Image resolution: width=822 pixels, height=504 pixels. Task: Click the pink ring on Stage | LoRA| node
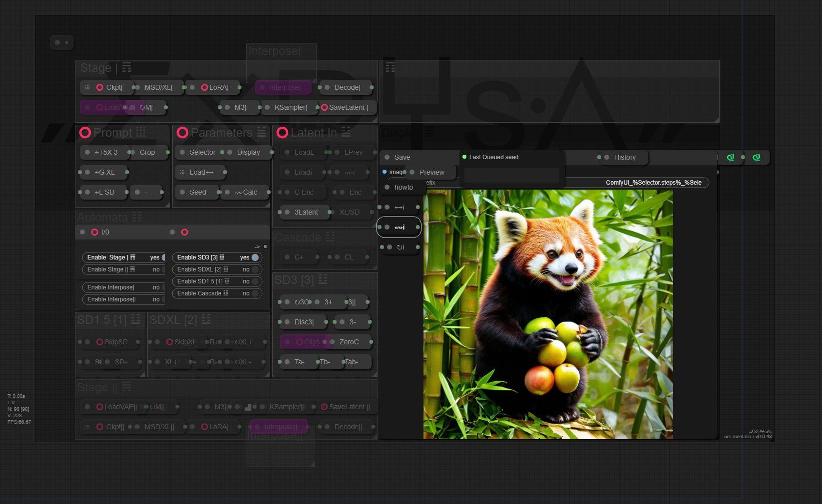tap(205, 87)
